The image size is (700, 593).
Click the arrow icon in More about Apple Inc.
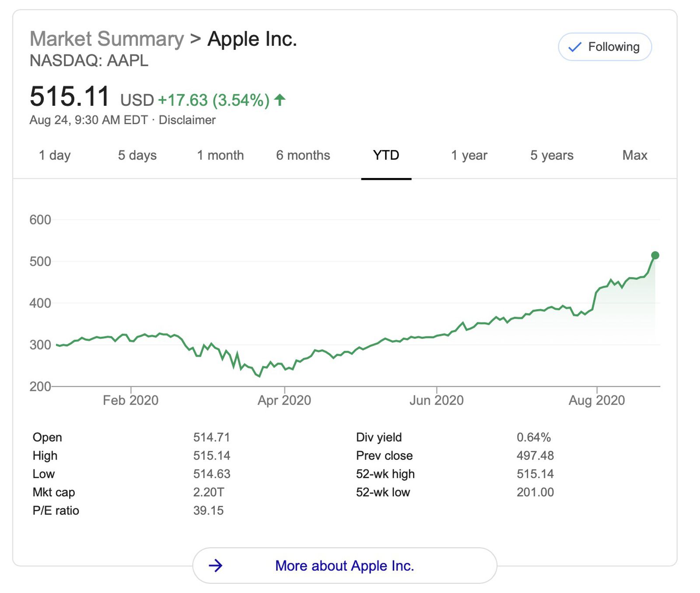[x=215, y=565]
